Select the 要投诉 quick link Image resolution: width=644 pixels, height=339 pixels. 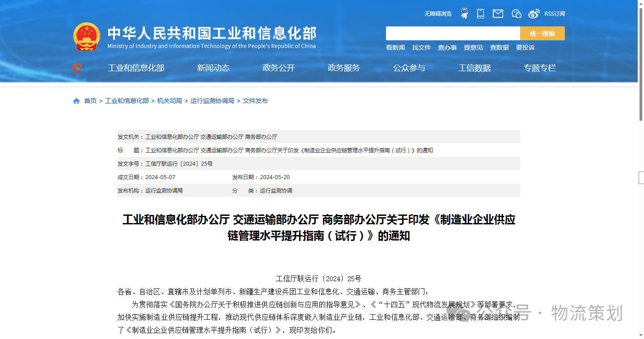click(525, 47)
